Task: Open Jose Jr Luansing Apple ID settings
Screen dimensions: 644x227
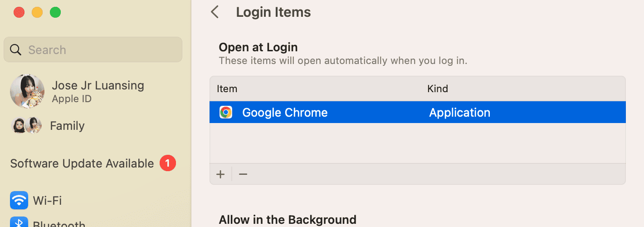Action: tap(98, 91)
